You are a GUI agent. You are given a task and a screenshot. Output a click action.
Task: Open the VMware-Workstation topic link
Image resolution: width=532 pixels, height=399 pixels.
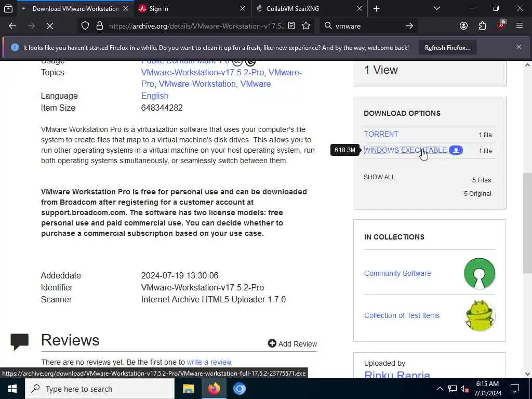[197, 84]
